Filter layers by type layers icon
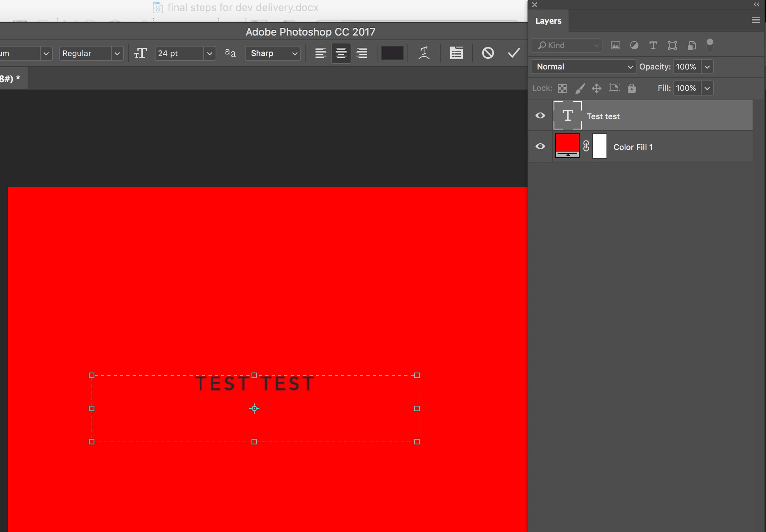 [x=653, y=45]
